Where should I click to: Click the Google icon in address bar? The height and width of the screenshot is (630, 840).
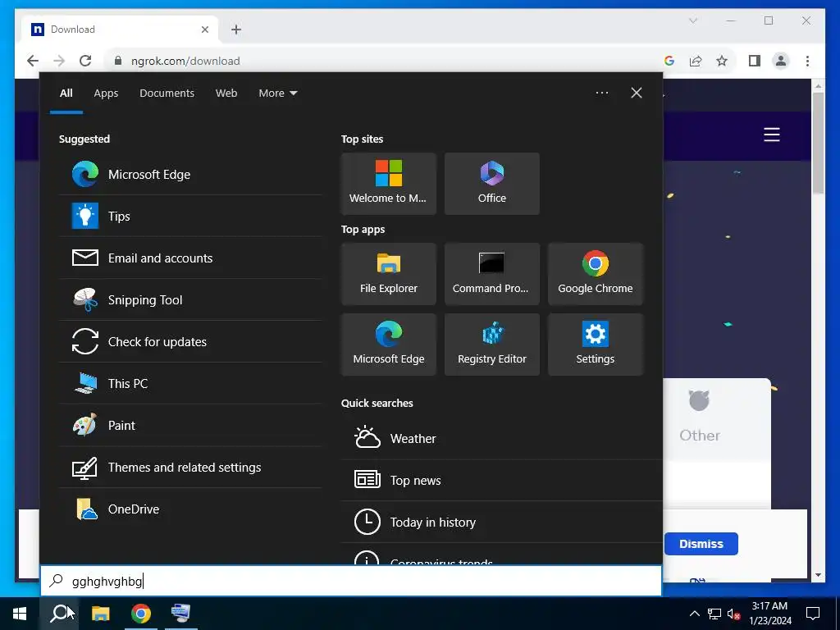[x=669, y=61]
